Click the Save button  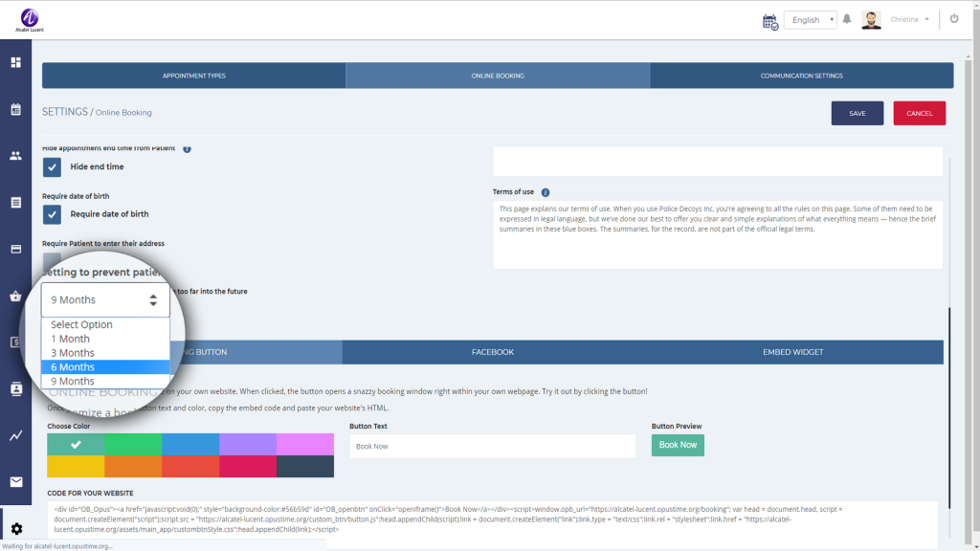pos(857,113)
